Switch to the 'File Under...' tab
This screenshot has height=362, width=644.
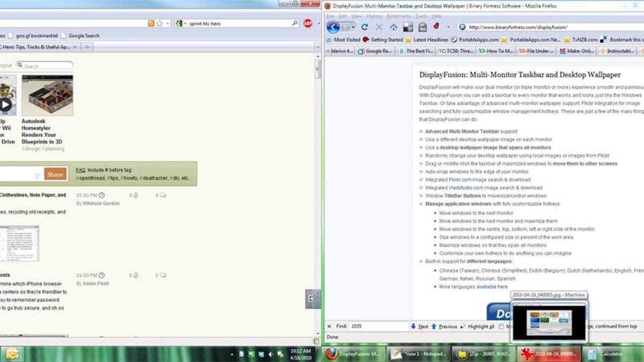coord(536,51)
